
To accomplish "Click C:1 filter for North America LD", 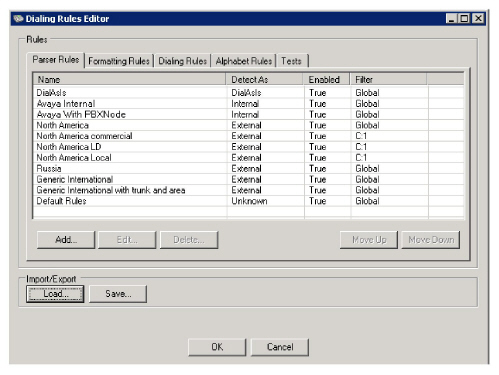I will 361,147.
